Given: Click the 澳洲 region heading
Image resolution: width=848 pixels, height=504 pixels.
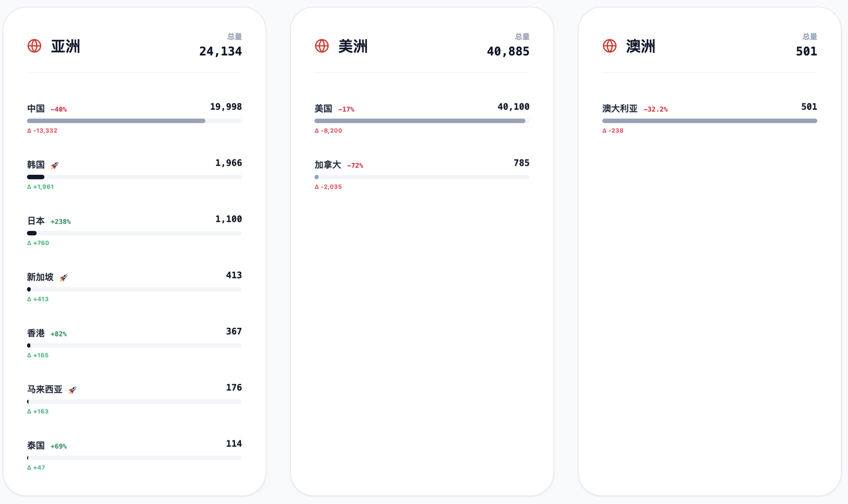Looking at the screenshot, I should [641, 46].
